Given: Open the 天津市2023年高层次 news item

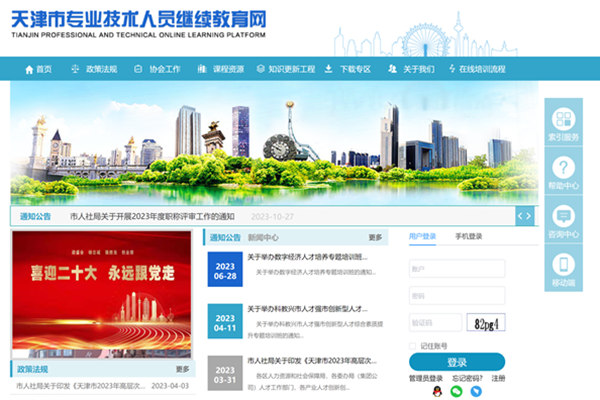Looking at the screenshot, I should point(312,361).
